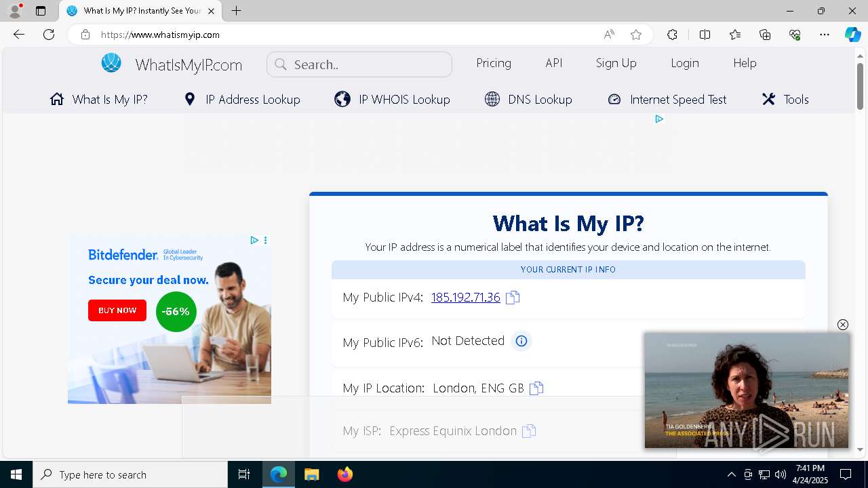Open the Copilot sidebar
This screenshot has height=488, width=868.
[853, 35]
